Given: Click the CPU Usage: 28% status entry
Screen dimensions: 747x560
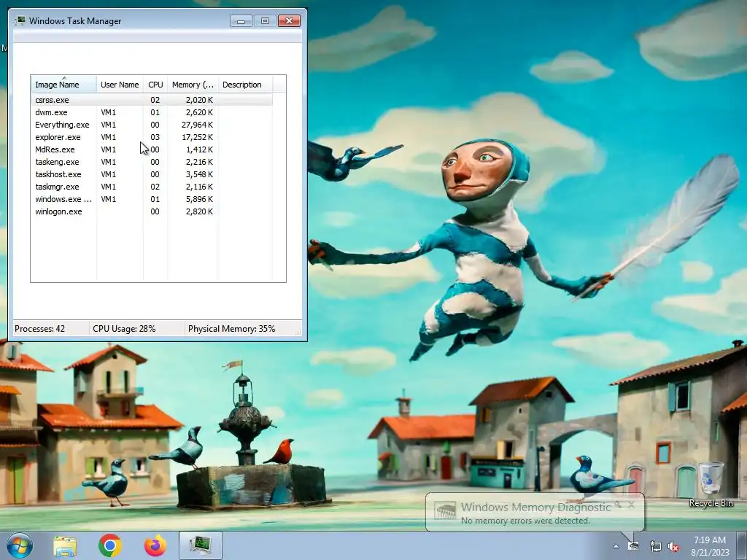Looking at the screenshot, I should coord(124,329).
